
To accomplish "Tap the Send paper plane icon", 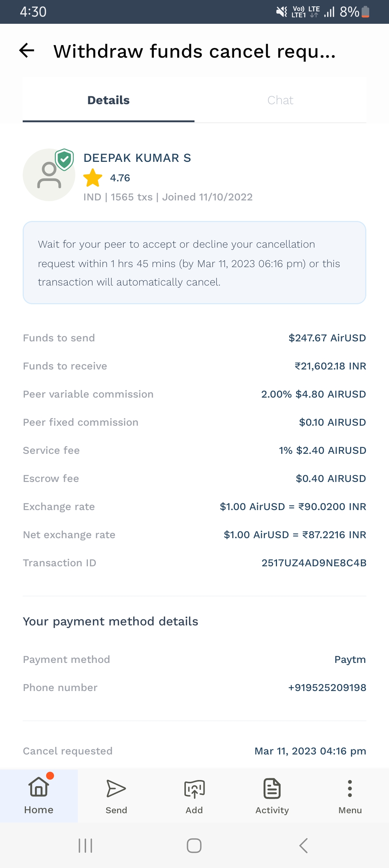I will point(116,789).
